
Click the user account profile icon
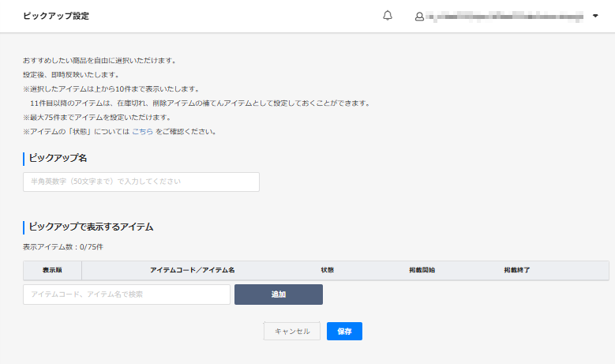click(x=419, y=17)
